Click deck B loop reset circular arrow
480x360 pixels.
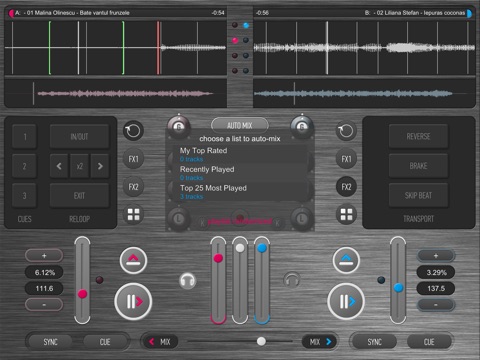(x=346, y=130)
